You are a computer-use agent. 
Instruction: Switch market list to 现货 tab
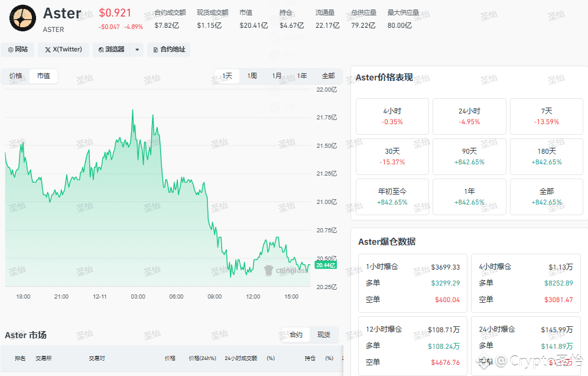pyautogui.click(x=324, y=335)
